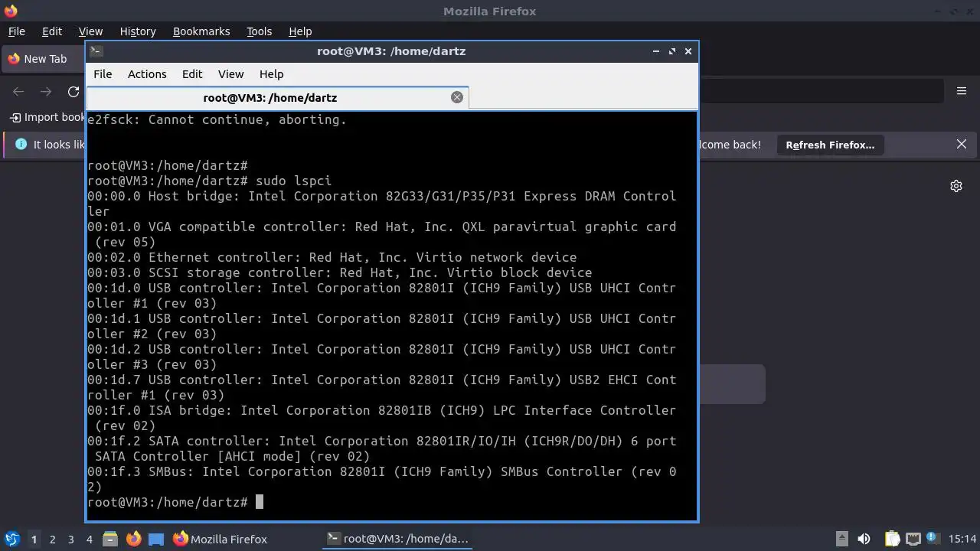Viewport: 980px width, 551px height.
Task: Open Firefox File menu
Action: pyautogui.click(x=16, y=31)
